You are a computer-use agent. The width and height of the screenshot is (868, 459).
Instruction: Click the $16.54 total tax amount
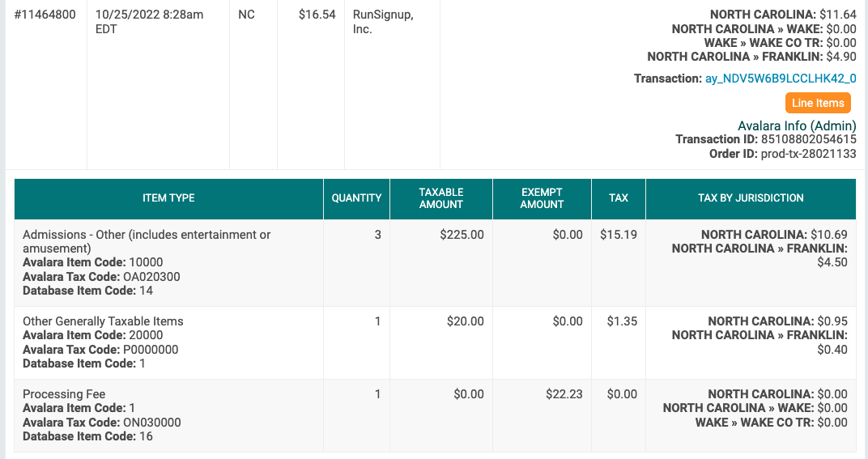(x=317, y=15)
